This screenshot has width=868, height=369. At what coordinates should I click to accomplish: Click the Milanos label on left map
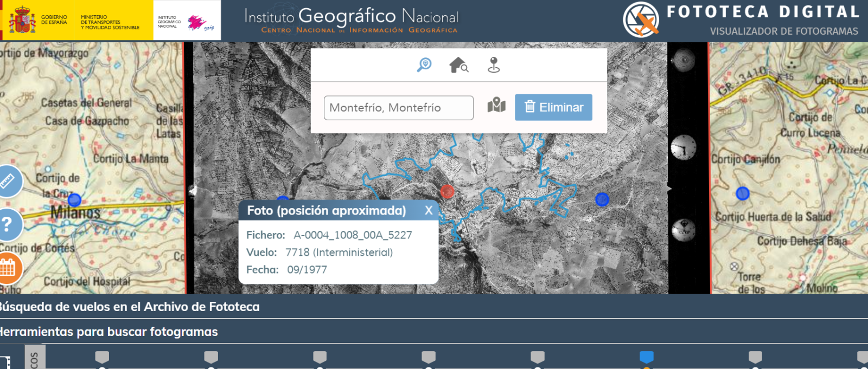pos(75,212)
